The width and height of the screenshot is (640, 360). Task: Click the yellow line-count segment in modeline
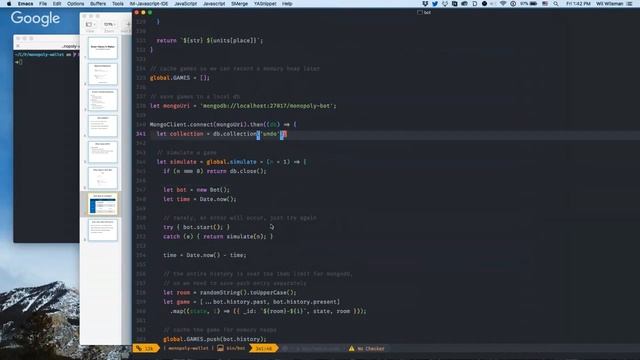coord(145,349)
